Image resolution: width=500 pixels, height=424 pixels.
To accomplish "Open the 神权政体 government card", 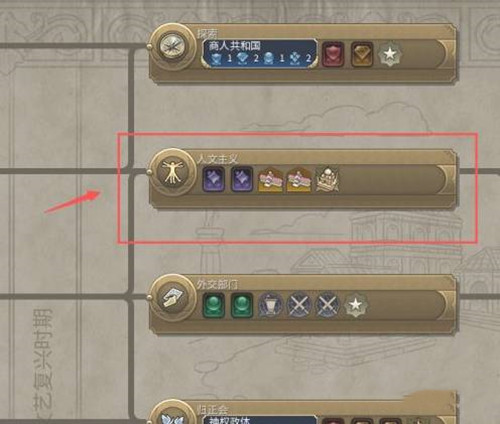I will click(x=259, y=420).
